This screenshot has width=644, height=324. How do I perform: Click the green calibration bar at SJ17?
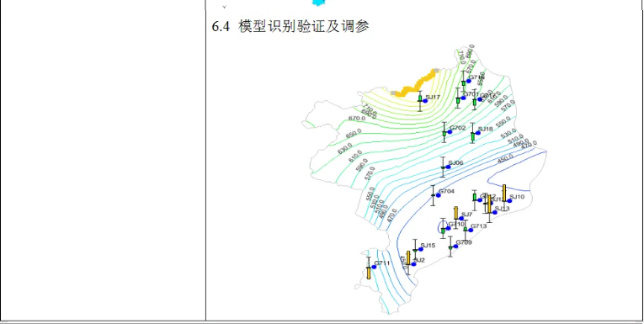pos(420,98)
